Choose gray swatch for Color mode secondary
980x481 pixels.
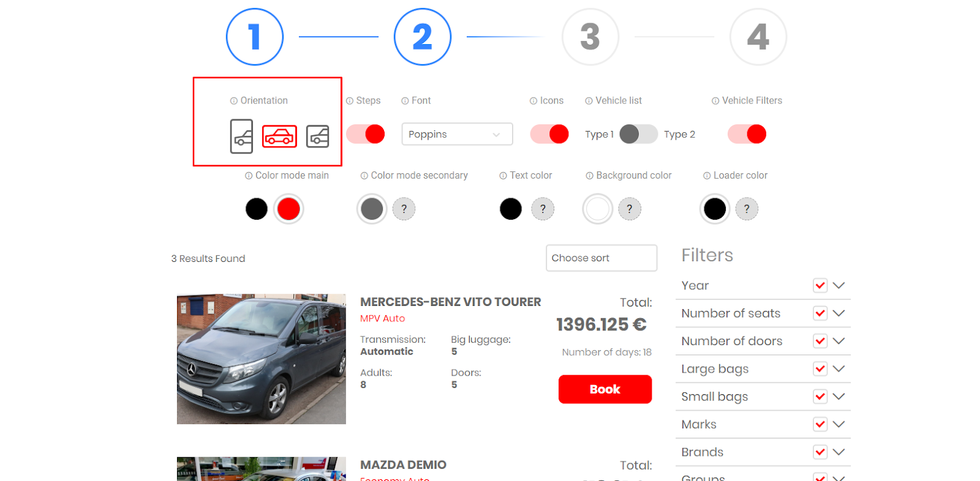372,209
